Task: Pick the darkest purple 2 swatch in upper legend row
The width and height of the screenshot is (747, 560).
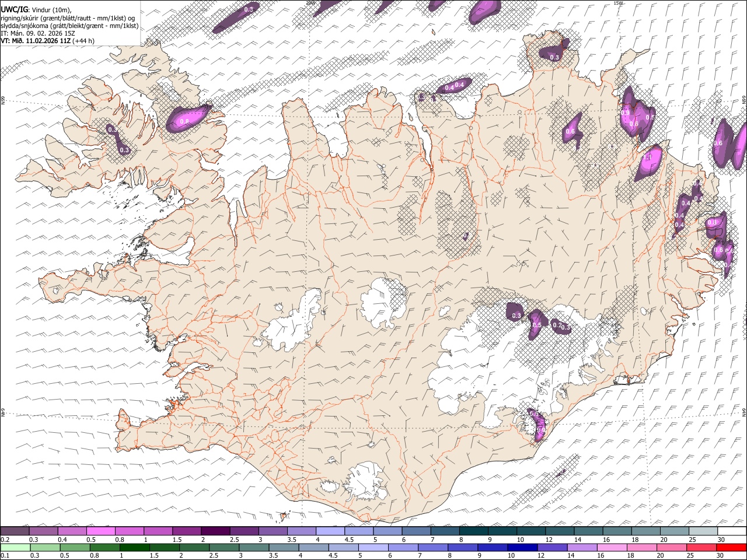Action: pos(215,531)
